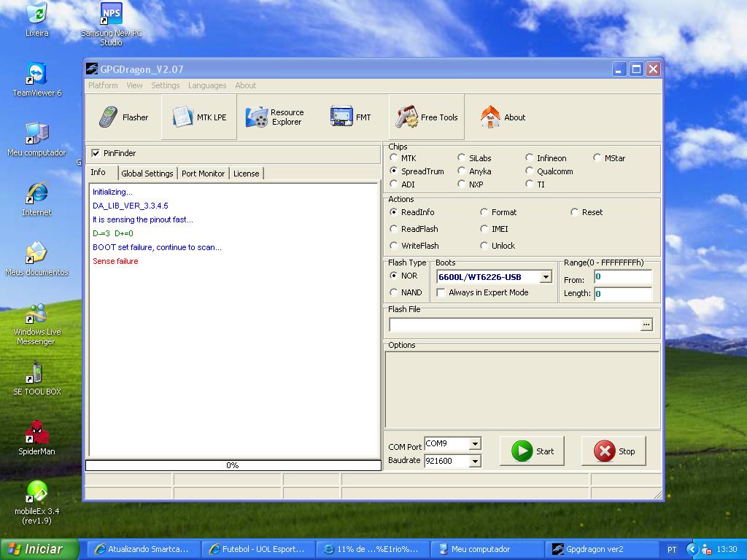Enable Always in Expert Mode
This screenshot has height=560, width=747.
pos(441,292)
